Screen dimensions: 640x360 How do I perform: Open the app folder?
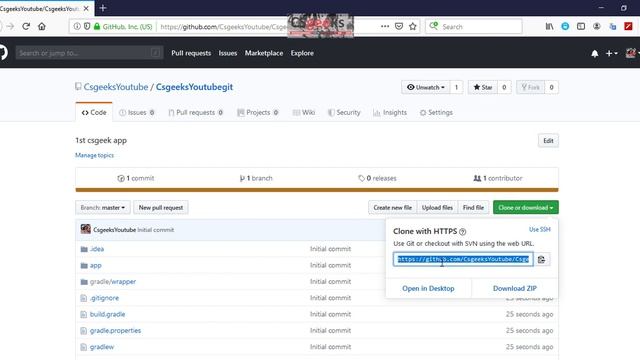pyautogui.click(x=96, y=265)
